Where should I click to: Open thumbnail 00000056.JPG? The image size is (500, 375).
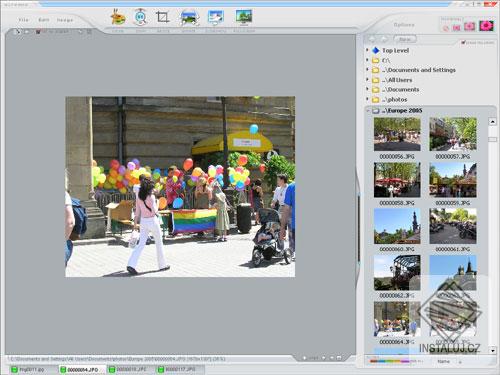[x=397, y=134]
